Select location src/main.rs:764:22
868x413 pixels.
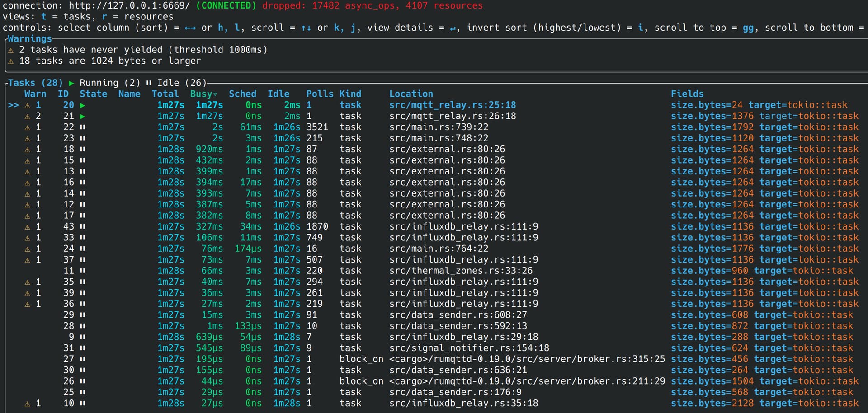point(439,249)
